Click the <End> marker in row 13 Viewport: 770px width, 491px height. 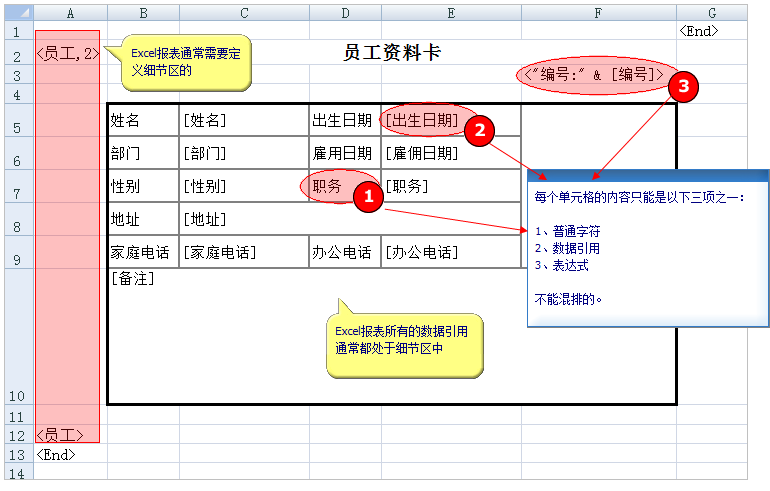[55, 454]
